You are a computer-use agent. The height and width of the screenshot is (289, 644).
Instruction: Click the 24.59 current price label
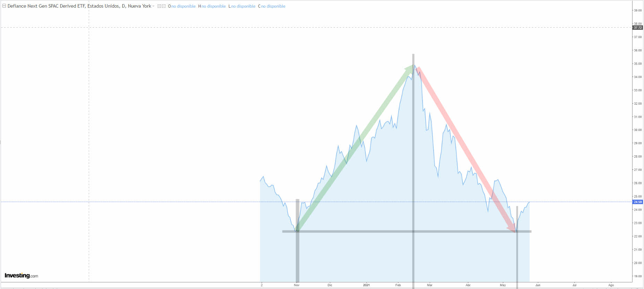click(x=637, y=202)
